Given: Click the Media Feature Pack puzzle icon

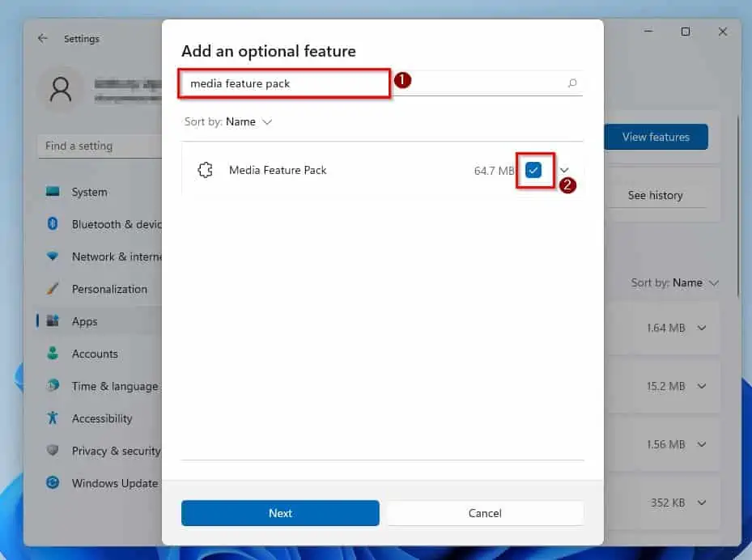Looking at the screenshot, I should coord(206,170).
